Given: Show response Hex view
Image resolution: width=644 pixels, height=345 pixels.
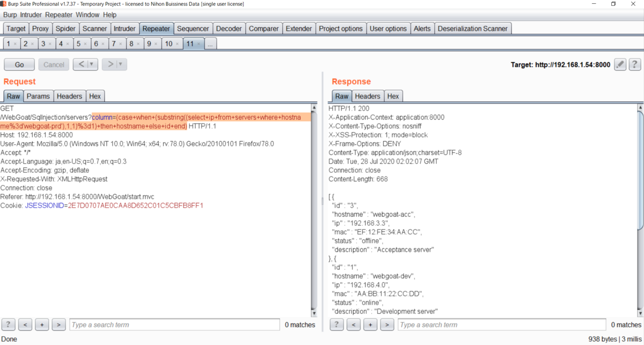Looking at the screenshot, I should 393,96.
